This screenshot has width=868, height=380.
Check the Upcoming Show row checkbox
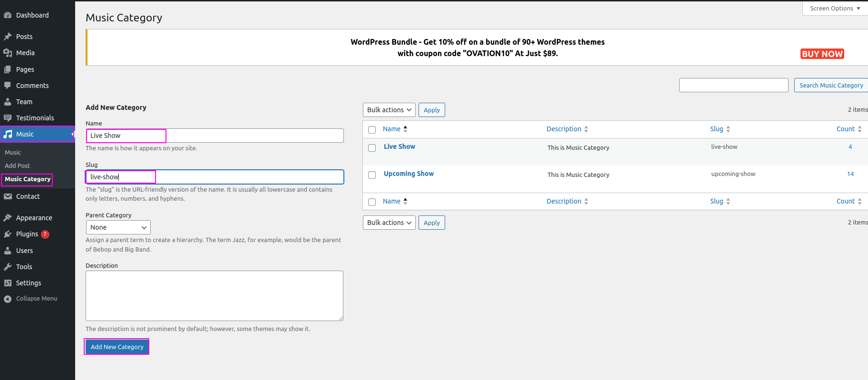pos(372,175)
